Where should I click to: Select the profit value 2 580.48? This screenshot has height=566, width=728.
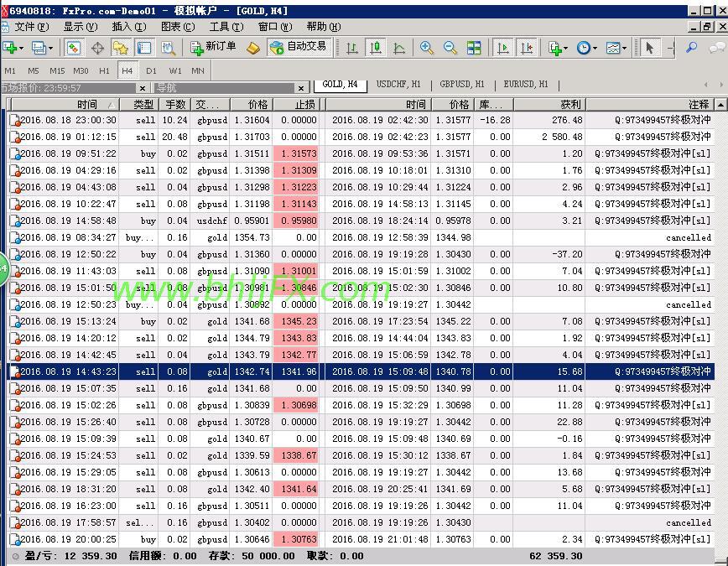click(x=562, y=137)
